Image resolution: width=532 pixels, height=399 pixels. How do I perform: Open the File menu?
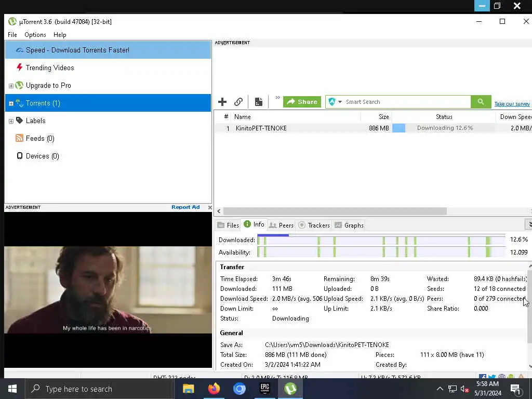click(12, 35)
